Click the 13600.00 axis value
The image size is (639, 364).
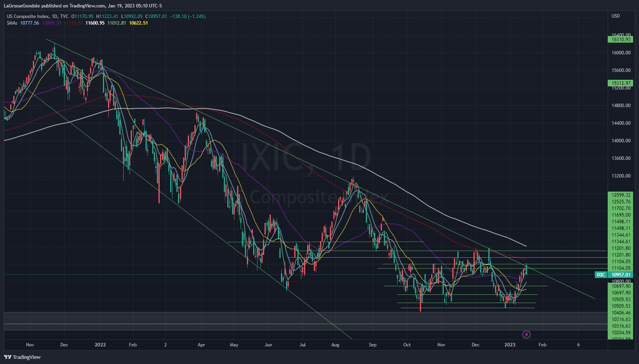[x=621, y=158]
